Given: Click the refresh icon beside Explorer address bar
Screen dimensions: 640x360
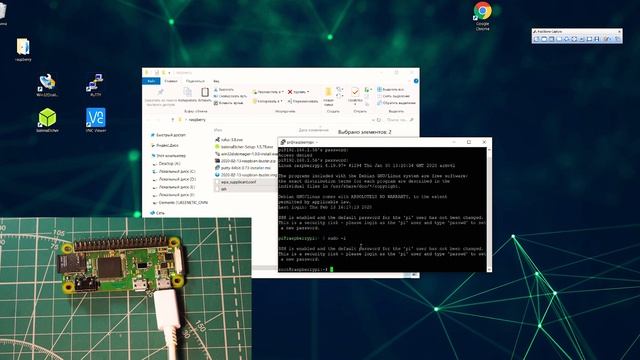Looking at the screenshot, I should point(378,120).
